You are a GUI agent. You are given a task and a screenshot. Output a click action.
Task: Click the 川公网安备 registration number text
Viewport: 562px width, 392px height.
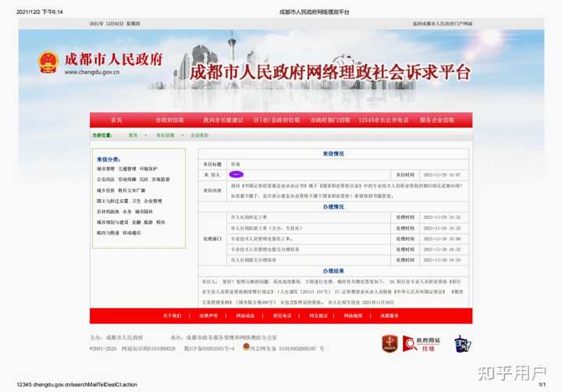(x=287, y=348)
